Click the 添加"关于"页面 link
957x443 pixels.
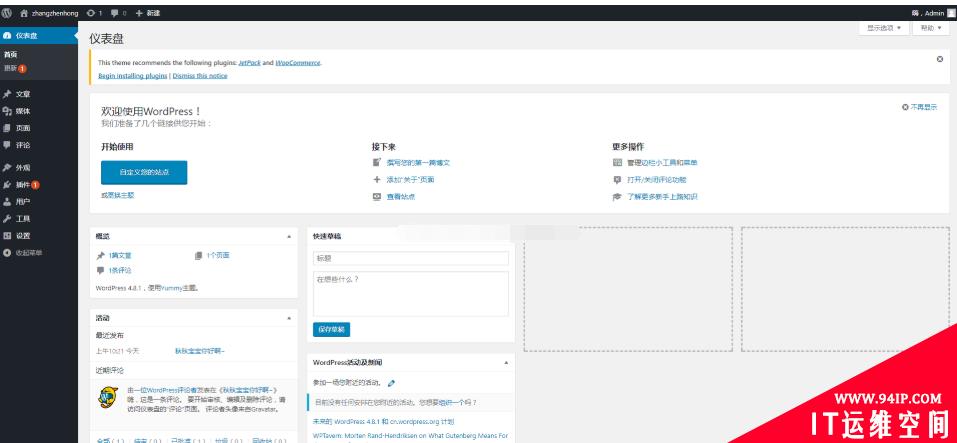point(410,180)
